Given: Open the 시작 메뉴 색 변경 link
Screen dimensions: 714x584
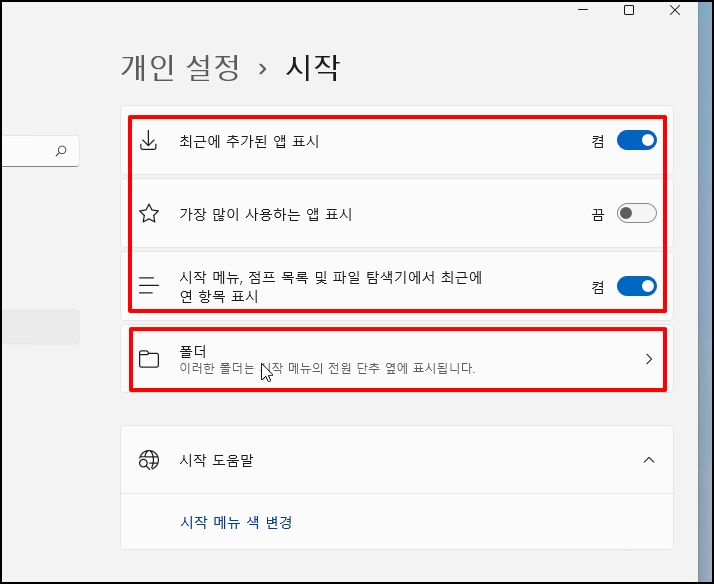Looking at the screenshot, I should [x=236, y=522].
